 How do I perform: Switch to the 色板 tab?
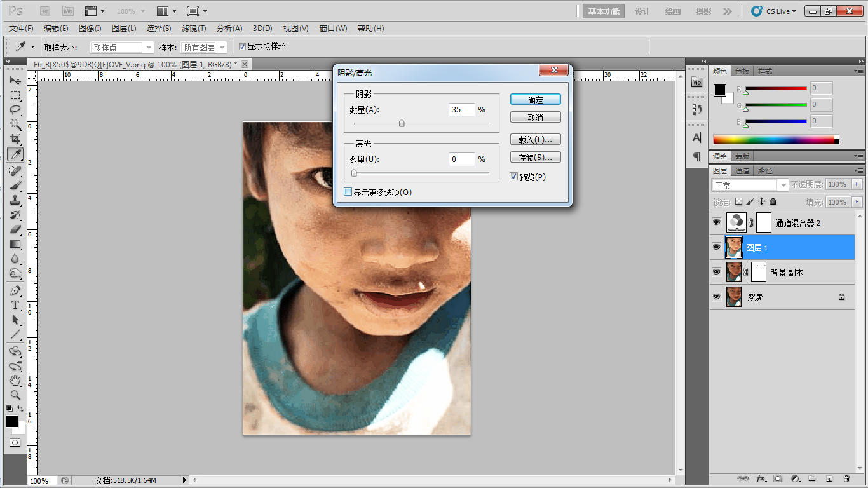742,71
